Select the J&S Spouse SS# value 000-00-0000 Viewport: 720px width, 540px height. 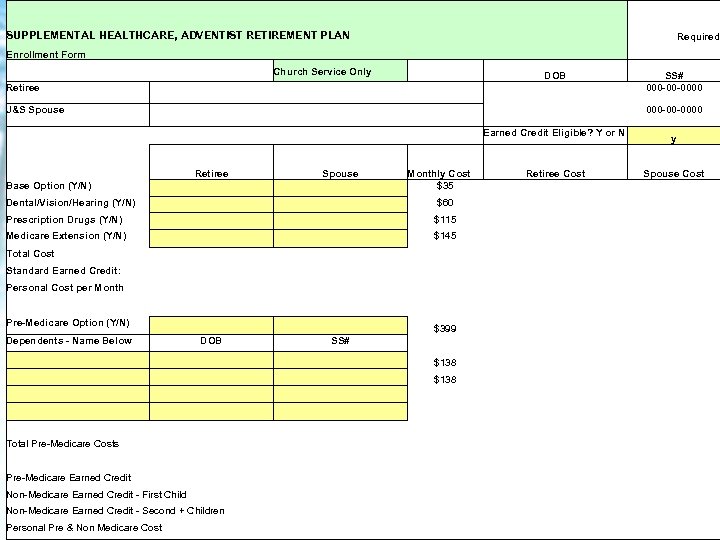(x=674, y=110)
